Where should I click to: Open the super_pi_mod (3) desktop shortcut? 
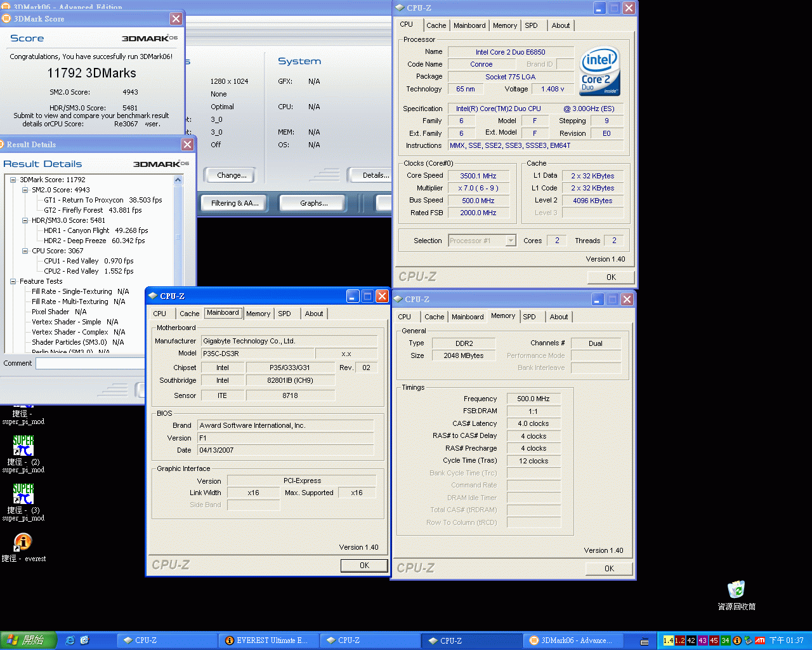[23, 501]
